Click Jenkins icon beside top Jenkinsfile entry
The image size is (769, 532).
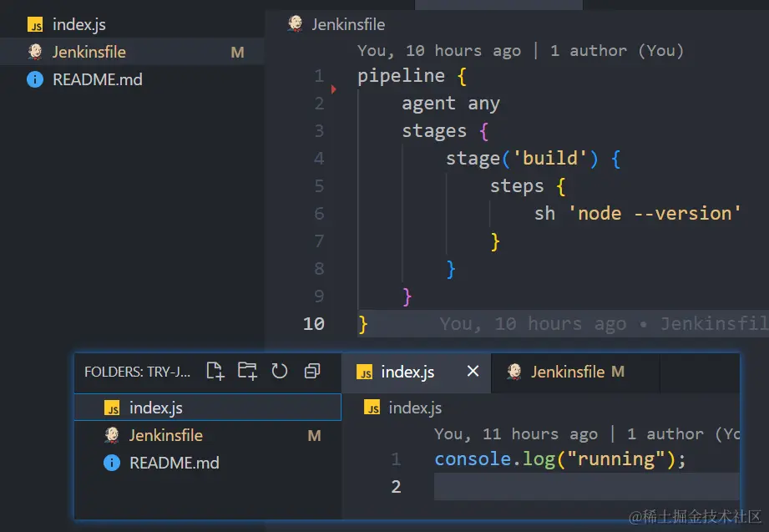click(35, 52)
